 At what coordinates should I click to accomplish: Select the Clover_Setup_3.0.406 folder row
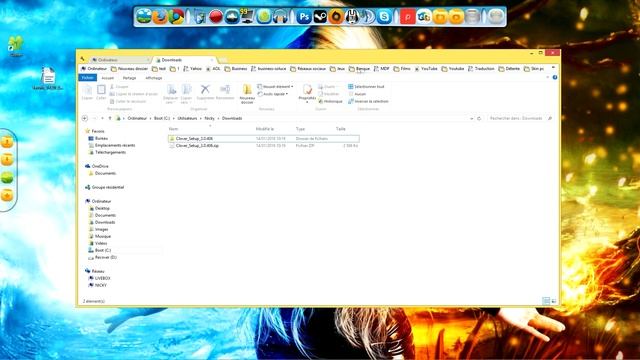(x=264, y=139)
